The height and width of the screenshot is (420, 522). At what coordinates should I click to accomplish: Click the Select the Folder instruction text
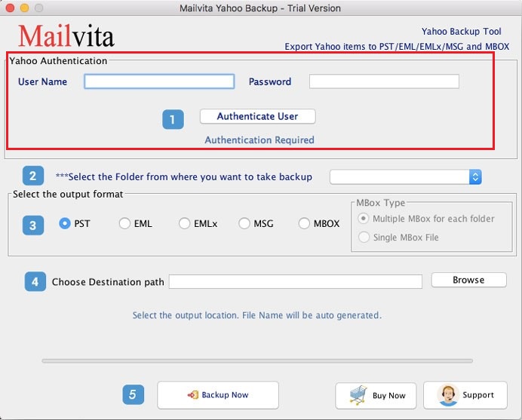coord(184,176)
